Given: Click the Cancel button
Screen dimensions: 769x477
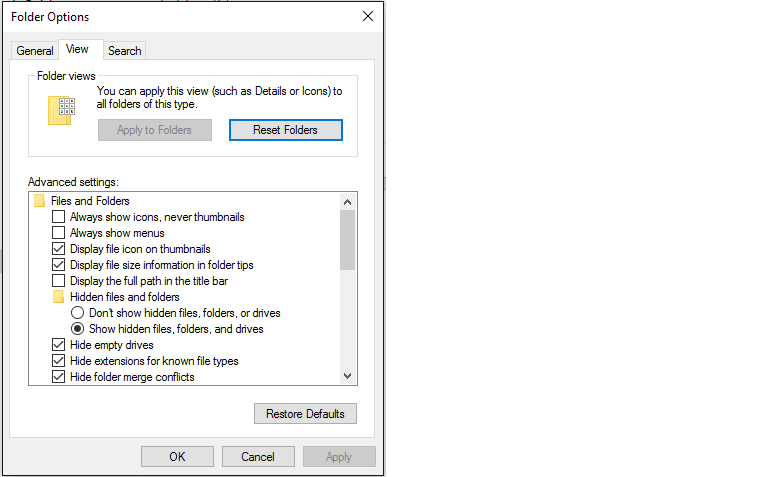Looking at the screenshot, I should [258, 456].
